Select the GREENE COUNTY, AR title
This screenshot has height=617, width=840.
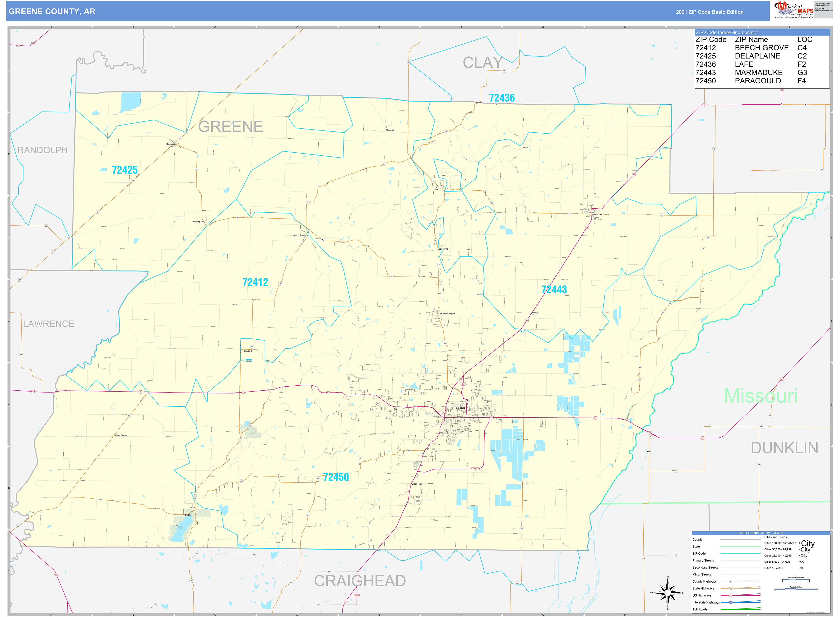pos(52,12)
